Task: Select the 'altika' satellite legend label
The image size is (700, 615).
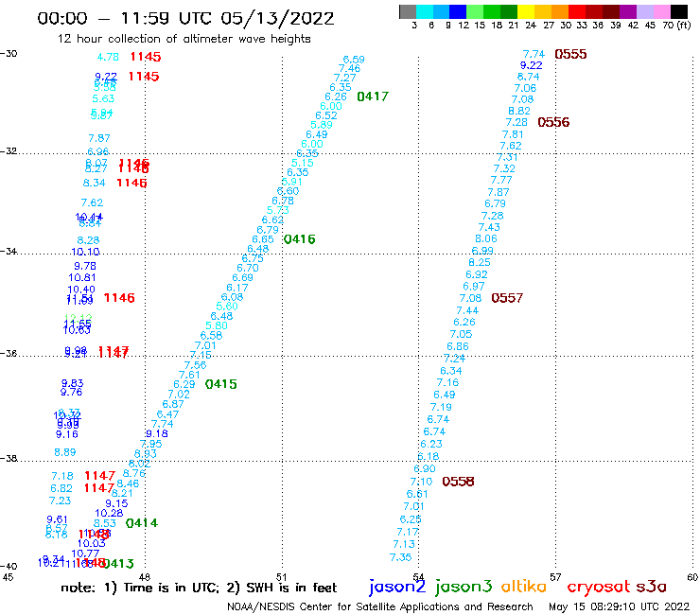Action: [524, 586]
